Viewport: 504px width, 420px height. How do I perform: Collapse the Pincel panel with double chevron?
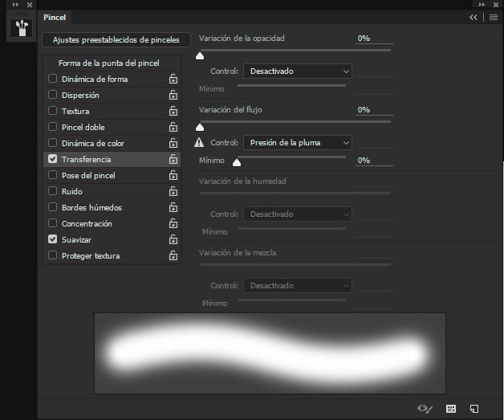[x=474, y=18]
